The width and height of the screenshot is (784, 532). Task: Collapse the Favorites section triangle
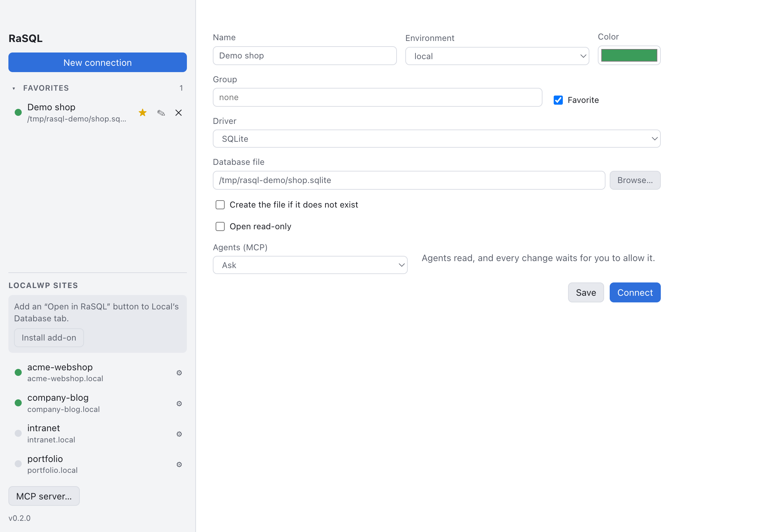[14, 89]
